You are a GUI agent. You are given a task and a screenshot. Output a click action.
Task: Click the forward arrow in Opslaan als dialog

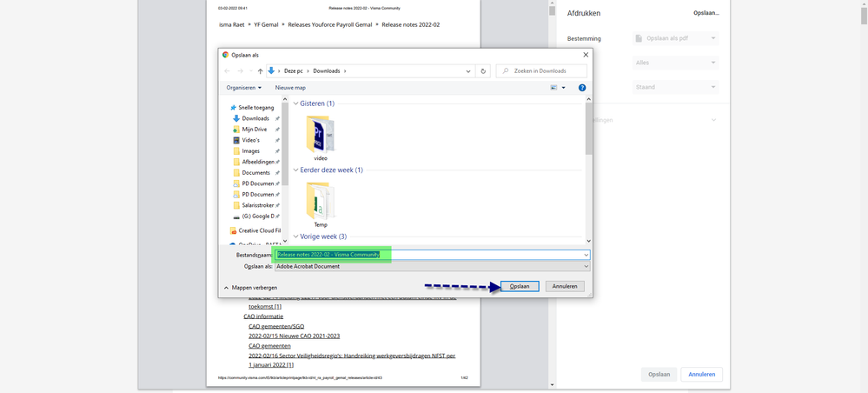[241, 71]
